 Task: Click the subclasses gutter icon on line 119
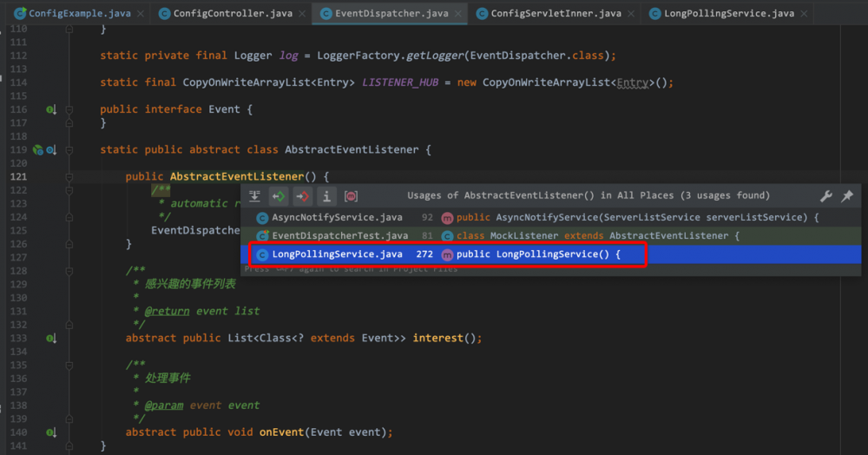[51, 150]
